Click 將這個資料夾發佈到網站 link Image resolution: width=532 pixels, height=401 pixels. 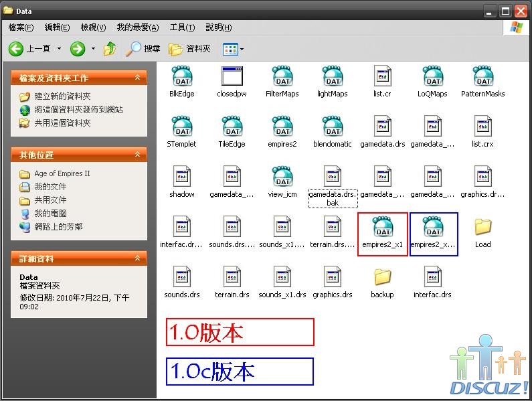pyautogui.click(x=78, y=110)
